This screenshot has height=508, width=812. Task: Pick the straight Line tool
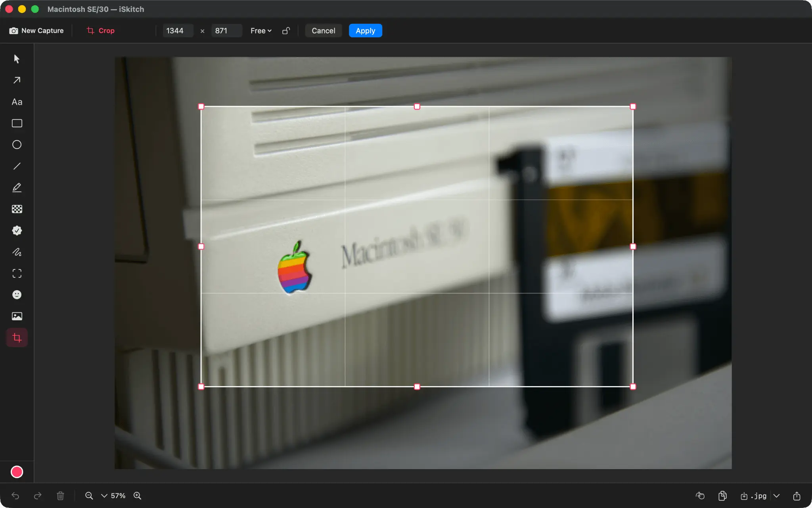tap(17, 166)
